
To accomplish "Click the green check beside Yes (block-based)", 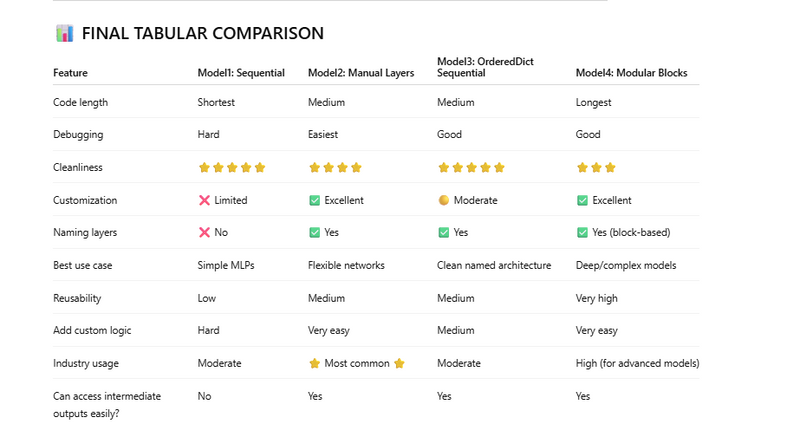I will [582, 232].
